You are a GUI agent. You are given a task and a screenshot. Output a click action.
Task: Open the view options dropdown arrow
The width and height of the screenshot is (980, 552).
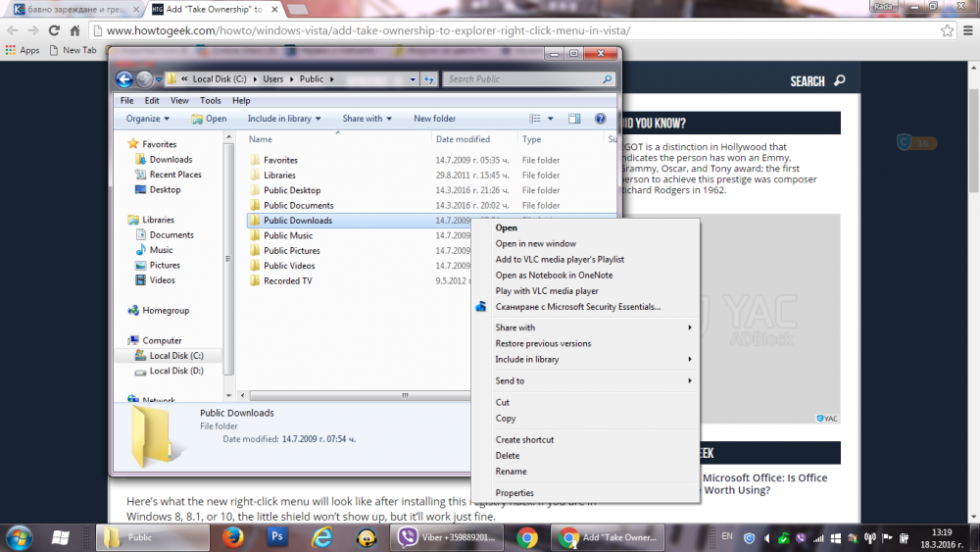click(551, 119)
